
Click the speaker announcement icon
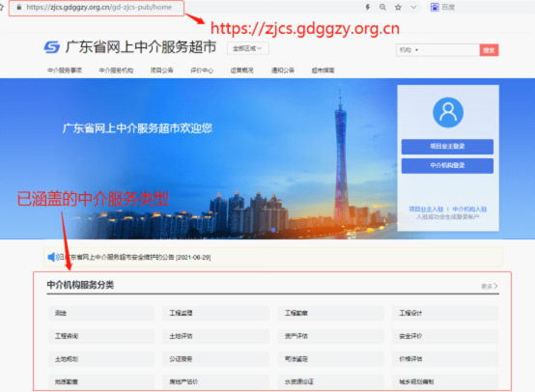pos(53,257)
